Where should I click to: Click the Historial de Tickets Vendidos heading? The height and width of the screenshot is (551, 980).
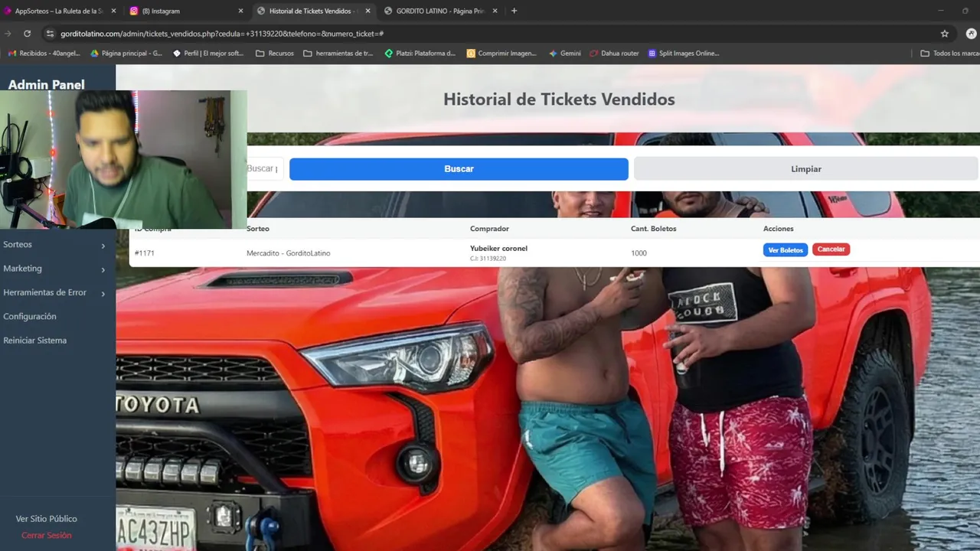pyautogui.click(x=559, y=99)
